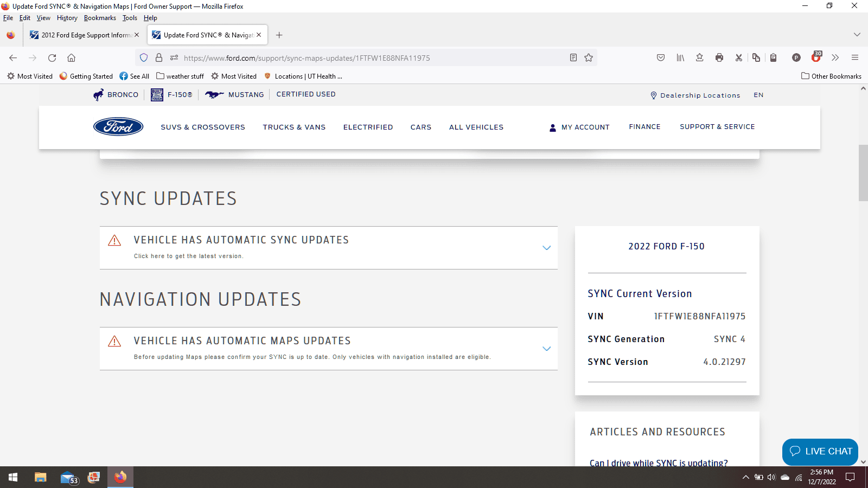Click the Copy toolbar icon
This screenshot has height=488, width=868.
click(756, 58)
